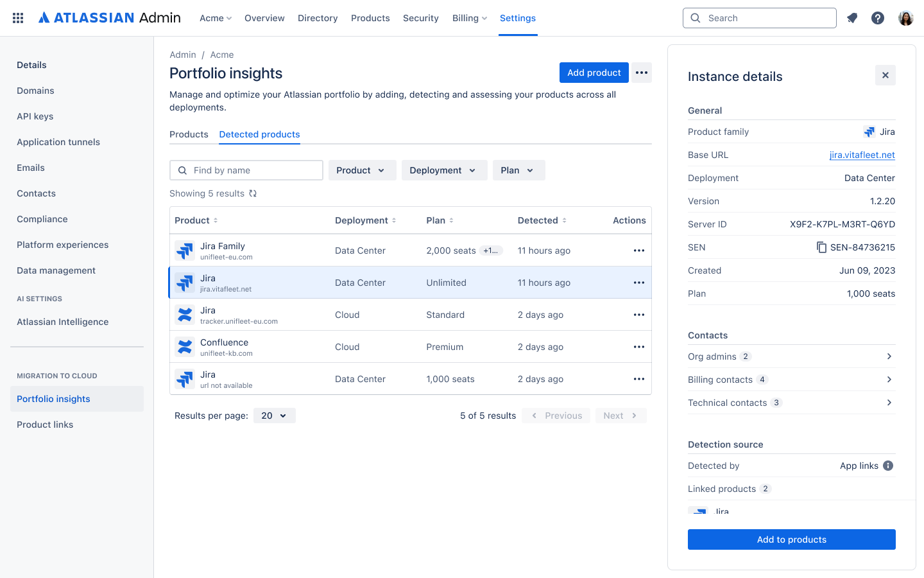Image resolution: width=924 pixels, height=578 pixels.
Task: Change results per page dropdown showing 20
Action: [x=275, y=416]
